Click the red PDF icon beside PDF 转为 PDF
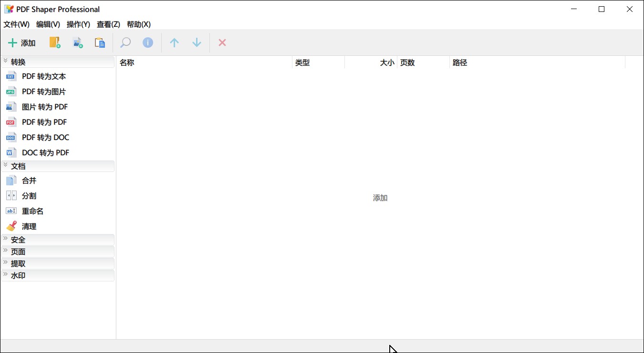This screenshot has width=644, height=353. point(11,122)
